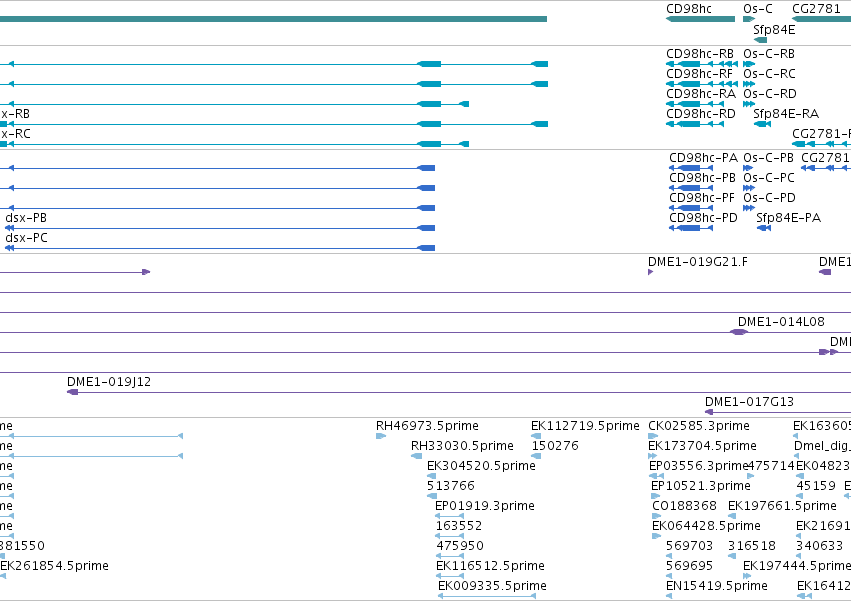
Task: Click the Os-C-RB transcript label
Action: click(769, 54)
